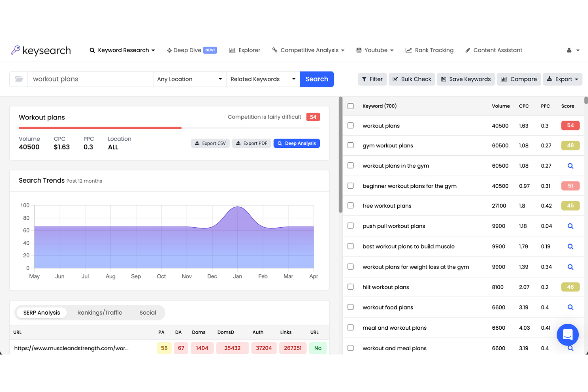
Task: Toggle the select-all keywords checkbox
Action: (x=350, y=106)
